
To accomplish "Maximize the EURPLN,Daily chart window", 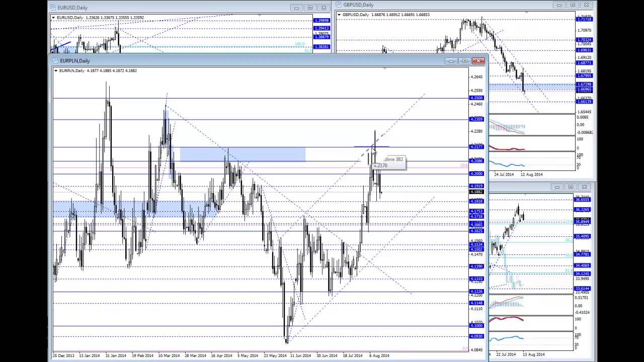I will [x=465, y=61].
